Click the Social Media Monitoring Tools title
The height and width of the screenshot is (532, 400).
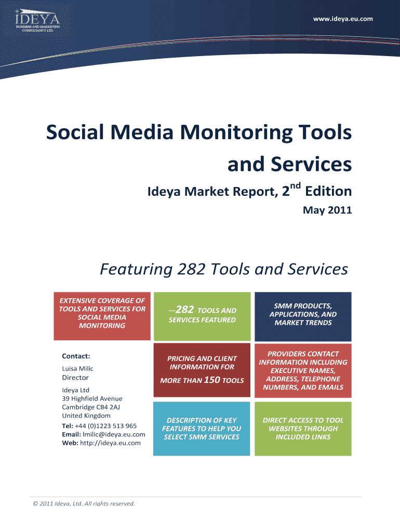click(199, 133)
